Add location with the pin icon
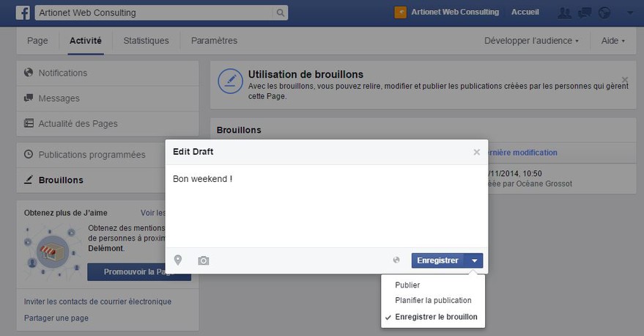This screenshot has width=644, height=336. 178,260
